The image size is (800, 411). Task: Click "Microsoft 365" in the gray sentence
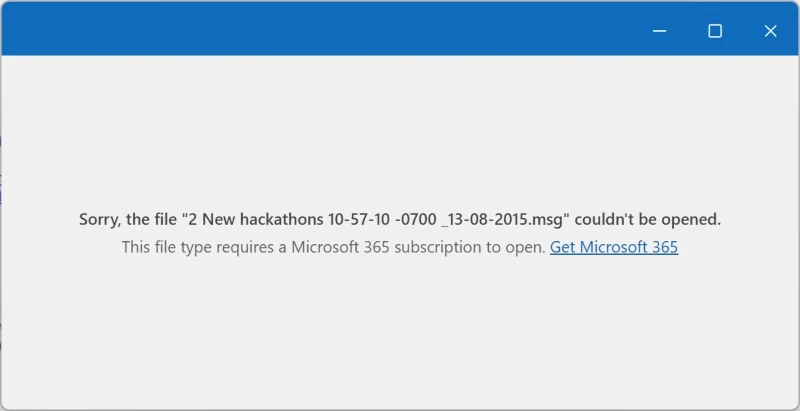click(x=343, y=247)
